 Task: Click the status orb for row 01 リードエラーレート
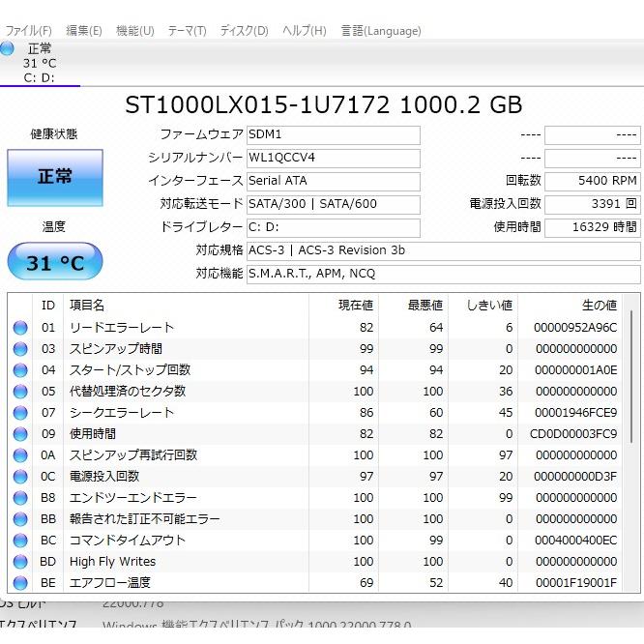click(20, 328)
